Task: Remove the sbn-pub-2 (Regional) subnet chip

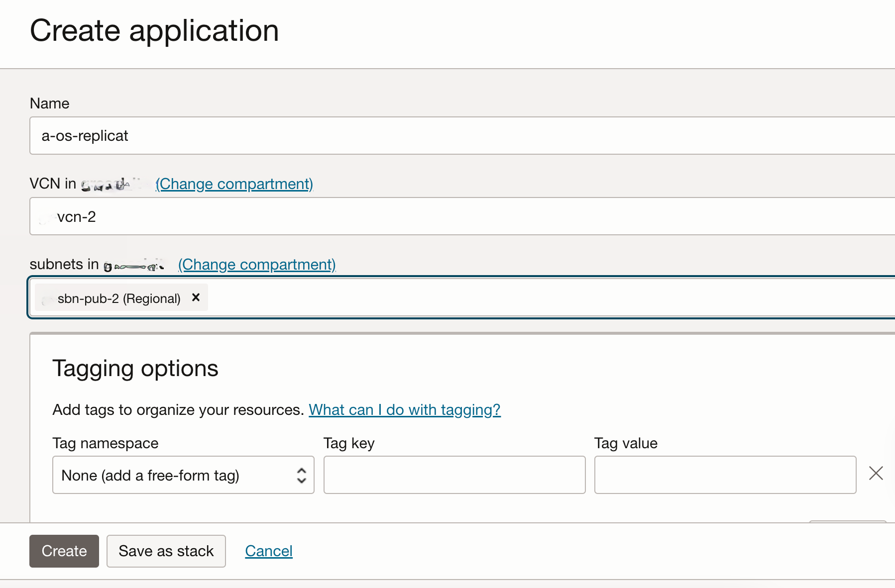Action: [x=196, y=297]
